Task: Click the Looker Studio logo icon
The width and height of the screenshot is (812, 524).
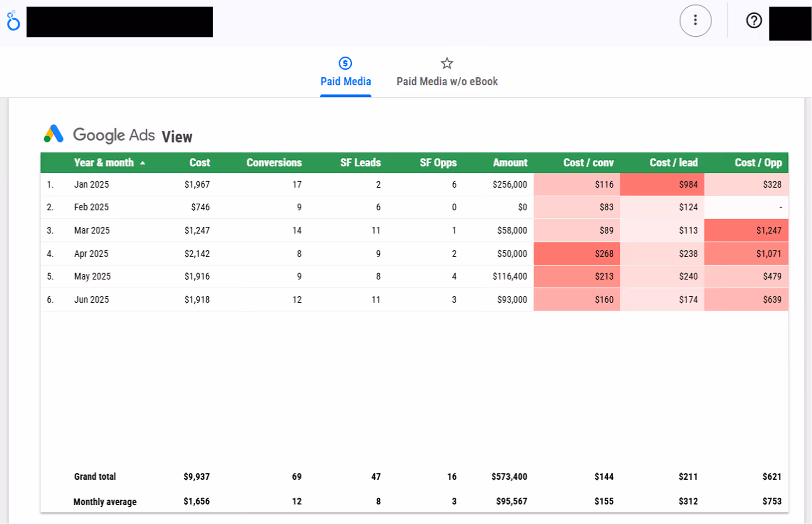Action: [x=13, y=21]
